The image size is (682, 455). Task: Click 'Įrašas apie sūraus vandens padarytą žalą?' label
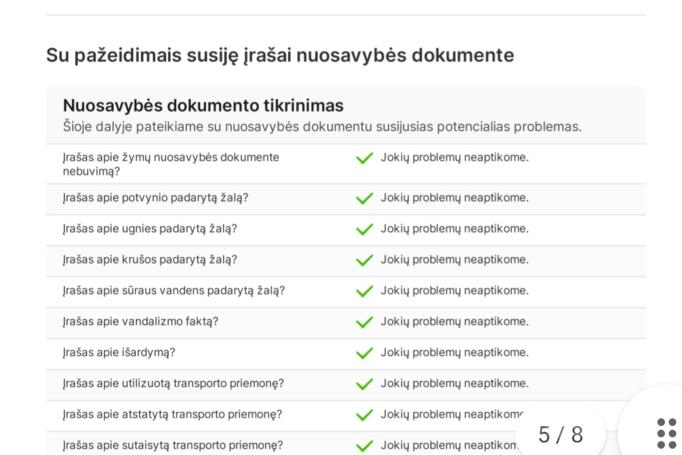173,291
